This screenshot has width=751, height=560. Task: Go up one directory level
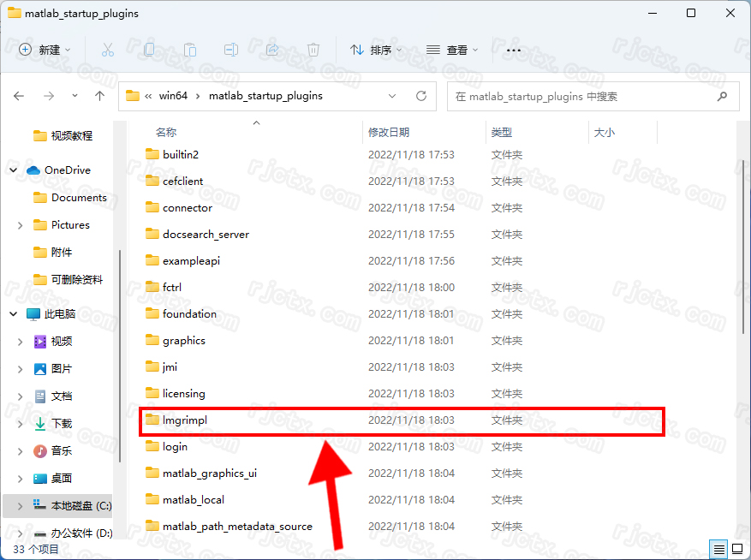pos(99,96)
